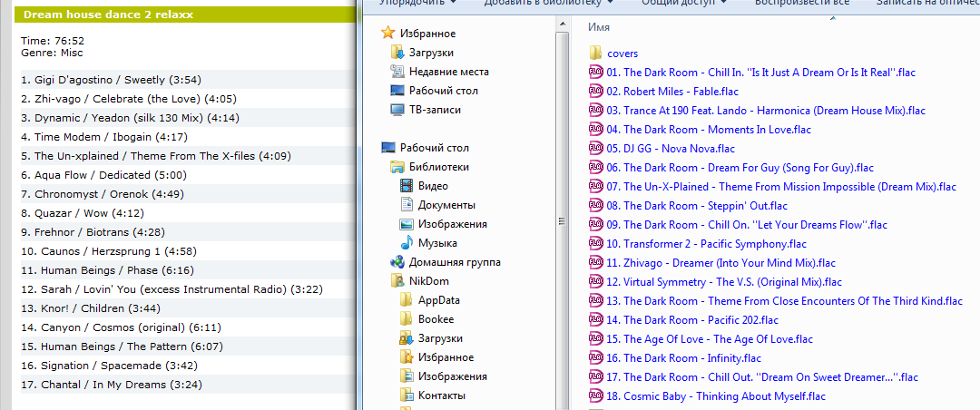Click FLAC icon of 18. Cosmic Baby track
The width and height of the screenshot is (980, 410).
[595, 396]
